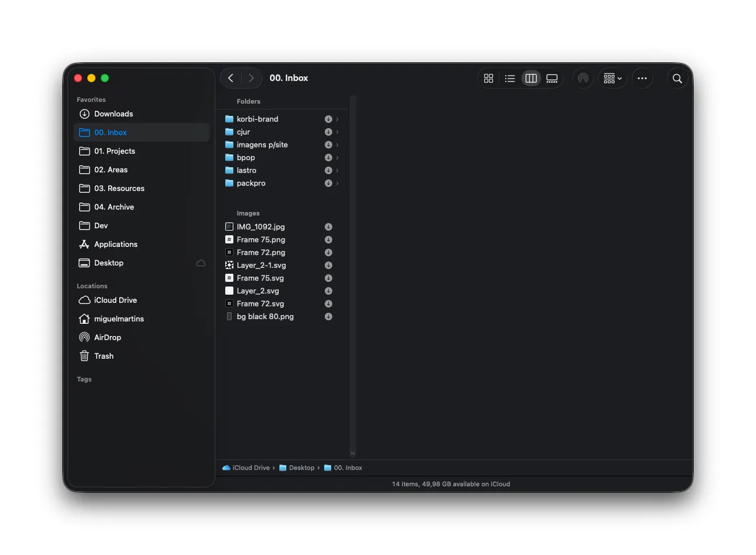Go back with the left arrow

pos(231,78)
